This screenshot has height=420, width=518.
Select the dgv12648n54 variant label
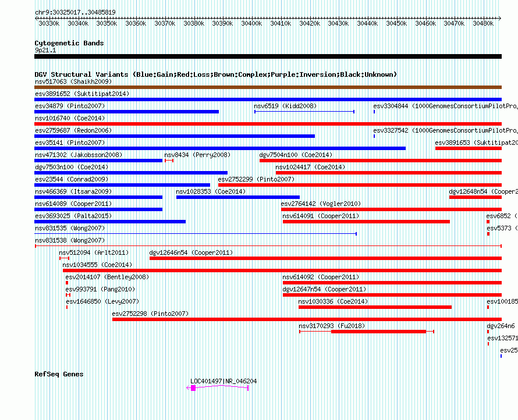[x=483, y=191]
